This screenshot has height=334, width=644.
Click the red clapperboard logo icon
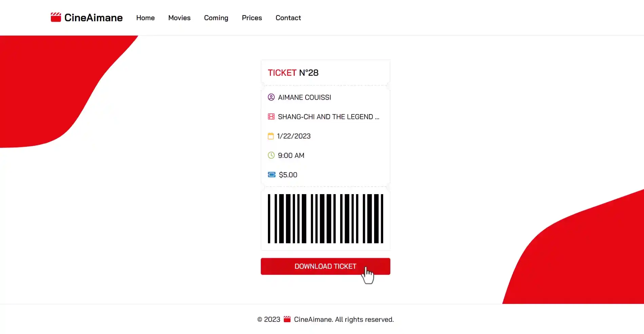coord(56,17)
